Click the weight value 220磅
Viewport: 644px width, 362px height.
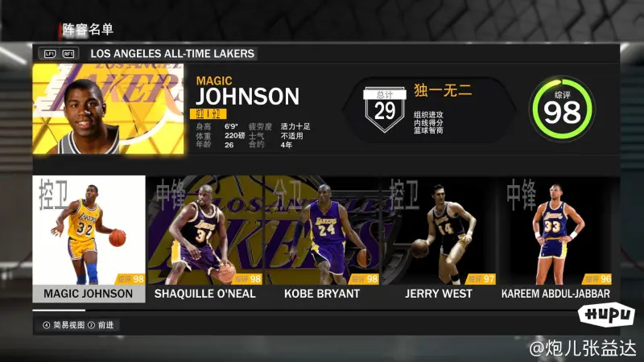click(234, 135)
